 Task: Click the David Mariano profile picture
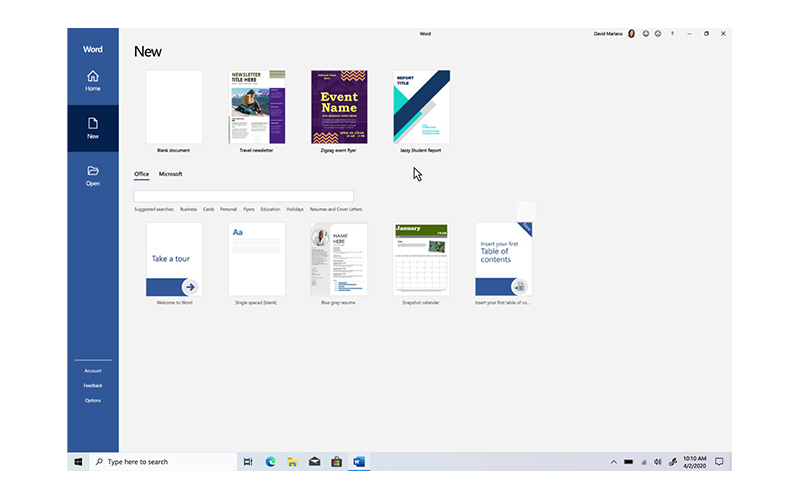point(631,34)
